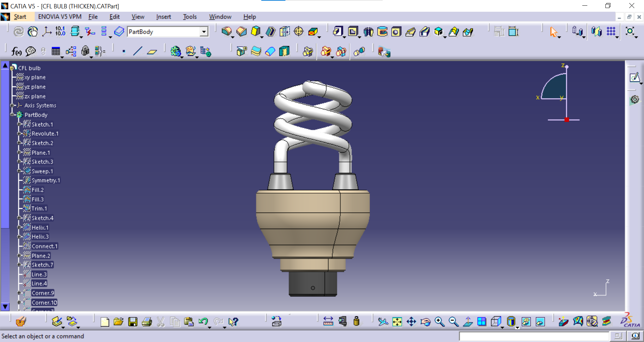Click the Axis System icon
Screen dimensions: 644x342
point(47,32)
